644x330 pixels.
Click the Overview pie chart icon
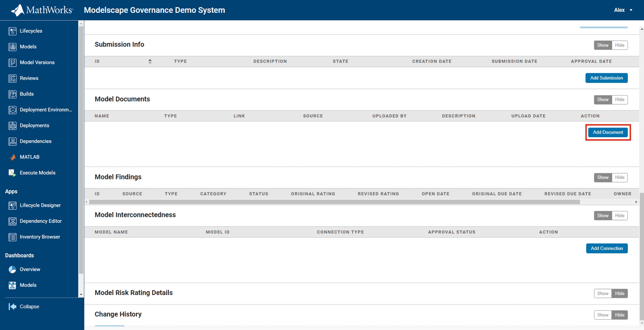pyautogui.click(x=12, y=269)
